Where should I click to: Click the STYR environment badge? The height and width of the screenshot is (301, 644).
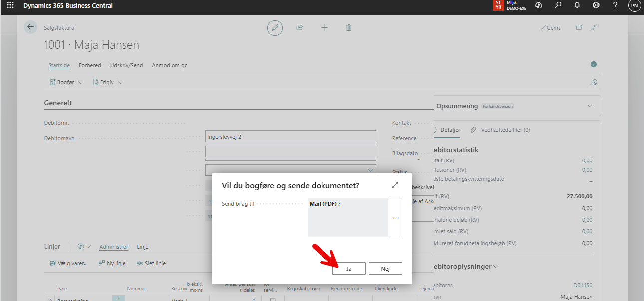coord(498,5)
